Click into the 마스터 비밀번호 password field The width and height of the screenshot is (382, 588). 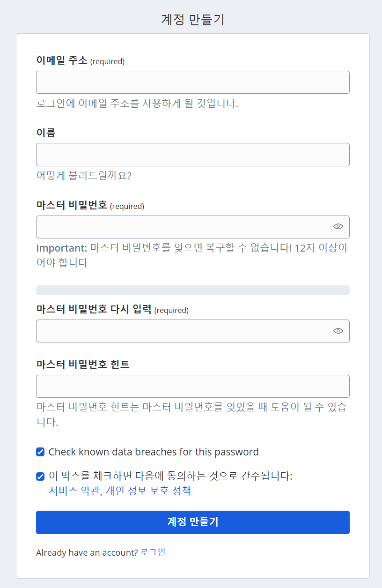click(x=182, y=227)
